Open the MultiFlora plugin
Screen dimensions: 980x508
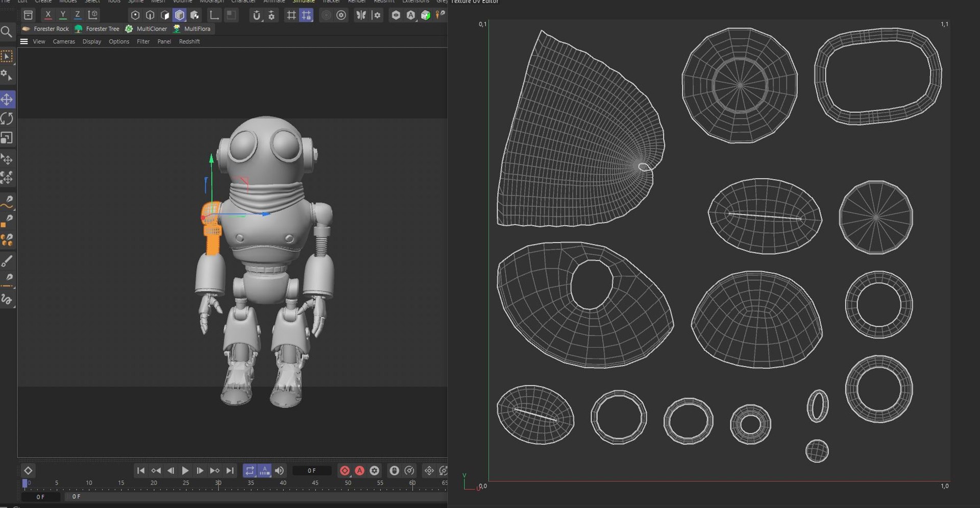tap(192, 29)
